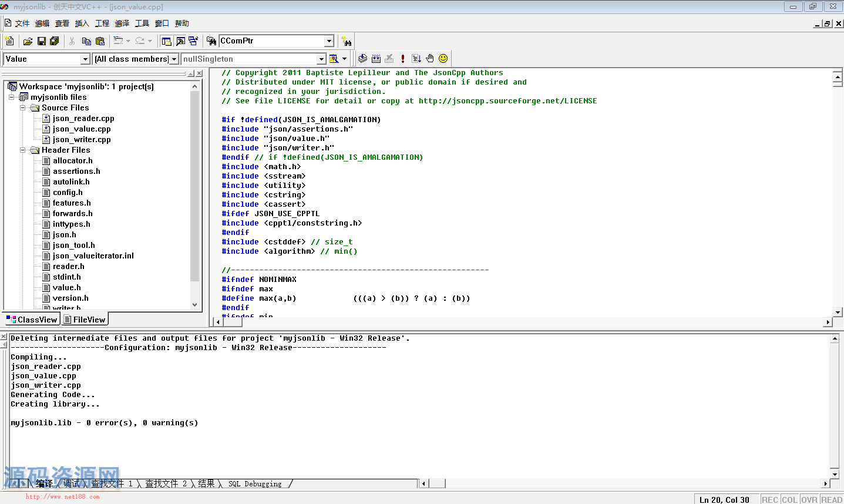Expand the Value class dropdown
844x504 pixels.
tap(85, 59)
